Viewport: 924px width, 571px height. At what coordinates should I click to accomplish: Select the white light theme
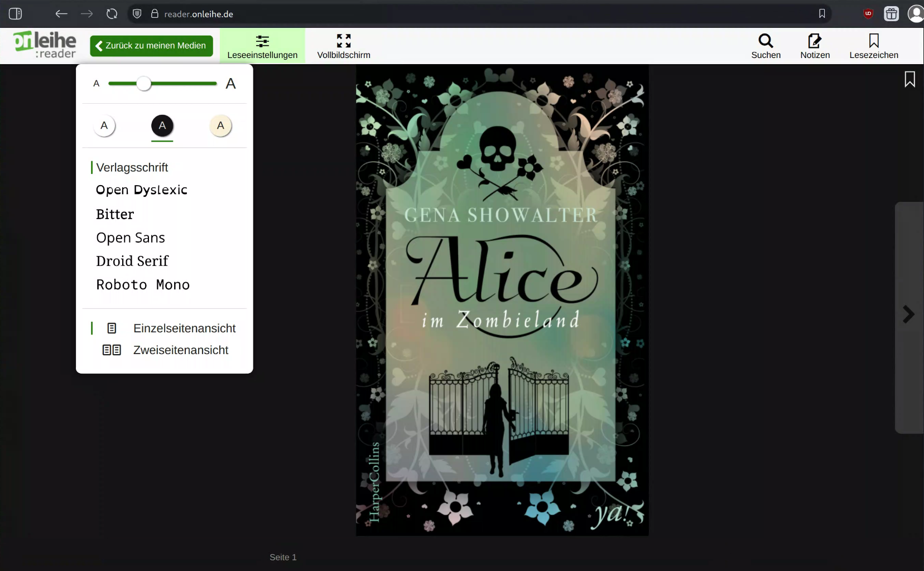point(104,126)
